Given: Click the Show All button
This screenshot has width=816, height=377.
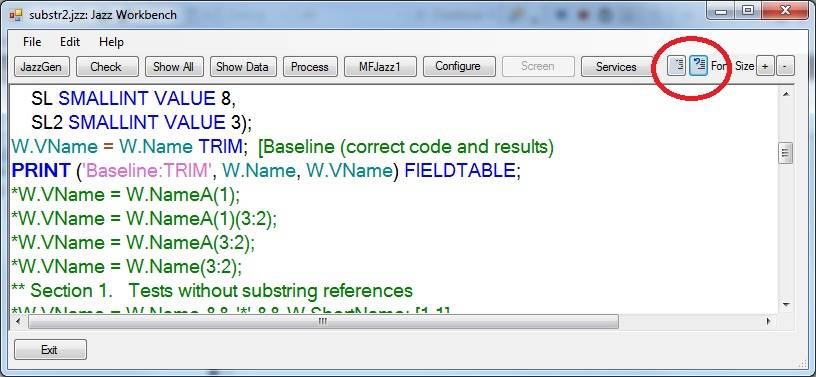Looking at the screenshot, I should (x=173, y=67).
